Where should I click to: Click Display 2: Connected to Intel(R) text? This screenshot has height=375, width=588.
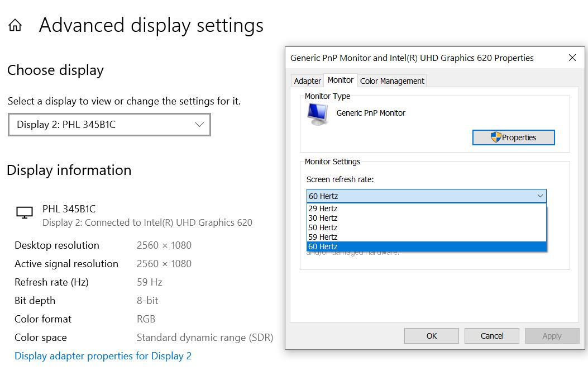[147, 222]
